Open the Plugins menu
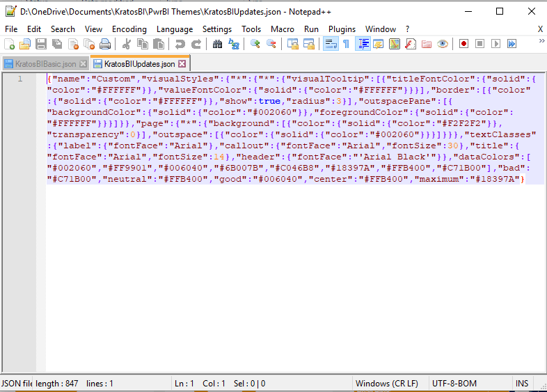547x392 pixels. pyautogui.click(x=342, y=29)
